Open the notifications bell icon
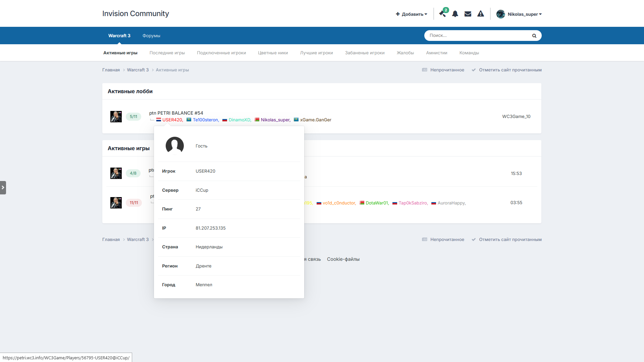Screen dimensions: 644x362 455,14
